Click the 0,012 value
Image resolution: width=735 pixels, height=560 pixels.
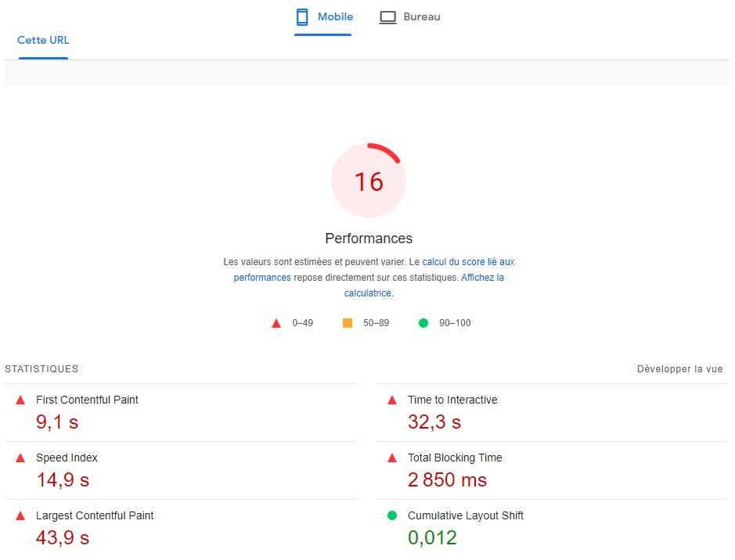click(x=432, y=538)
